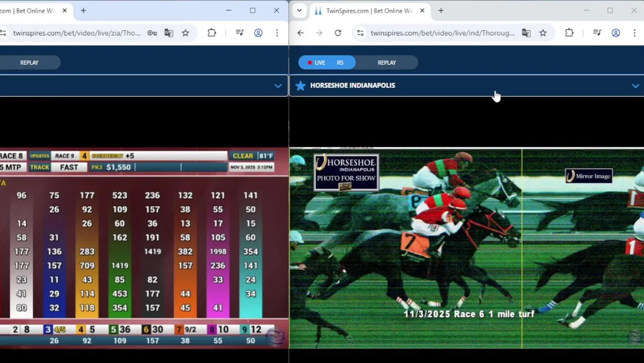Open media controls icon in right window toolbar
This screenshot has width=644, height=363.
(597, 33)
